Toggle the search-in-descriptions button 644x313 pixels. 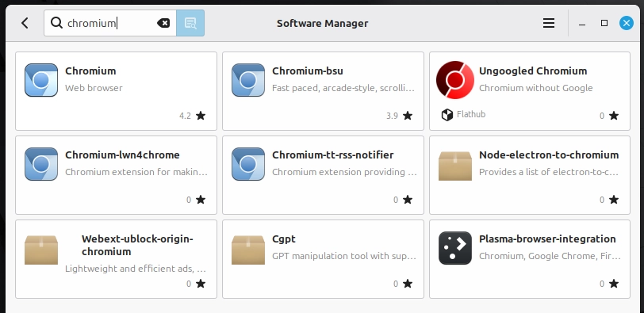[x=190, y=23]
